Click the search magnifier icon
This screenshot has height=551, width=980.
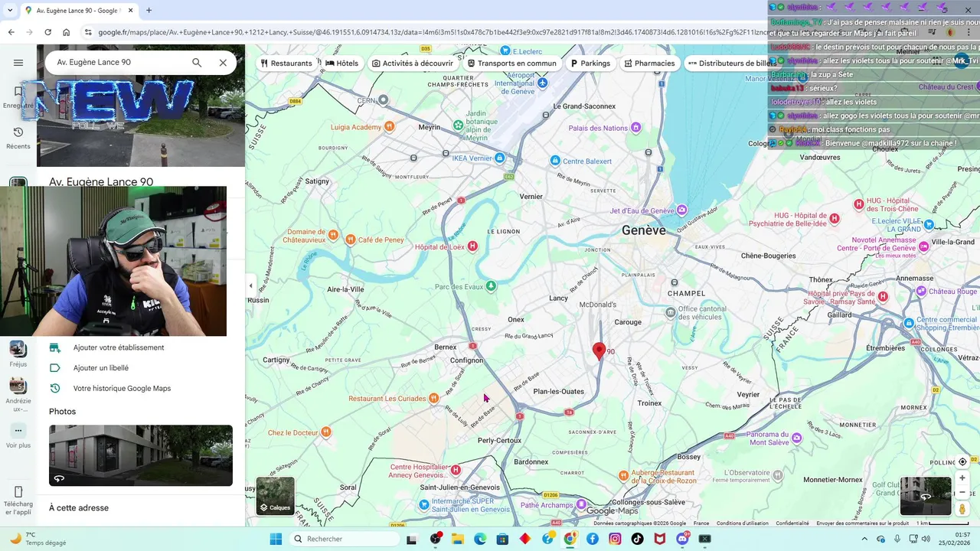pyautogui.click(x=197, y=63)
